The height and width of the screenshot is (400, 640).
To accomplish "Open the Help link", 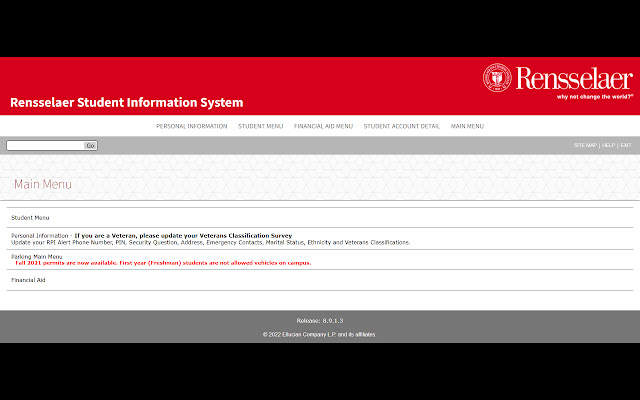I will coord(608,145).
